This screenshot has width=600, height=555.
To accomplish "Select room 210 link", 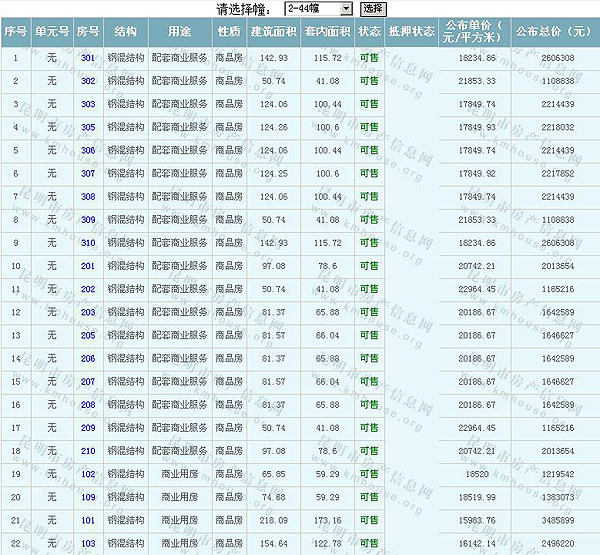I will [88, 450].
